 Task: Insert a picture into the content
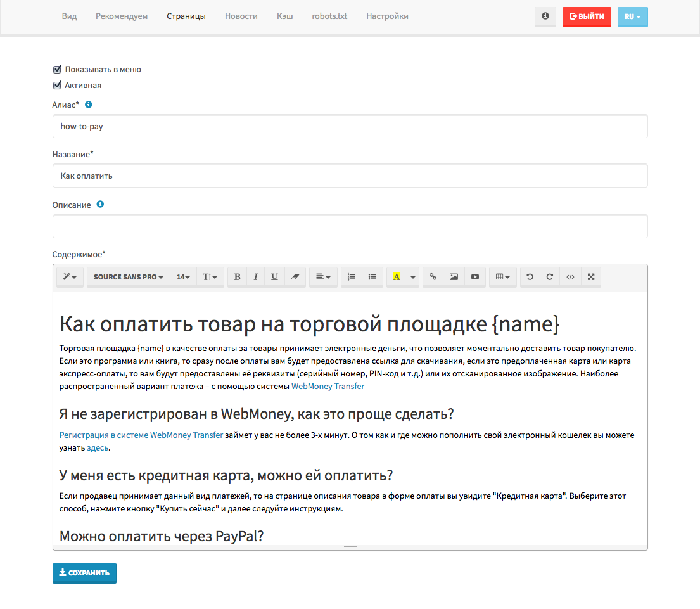[x=454, y=278]
